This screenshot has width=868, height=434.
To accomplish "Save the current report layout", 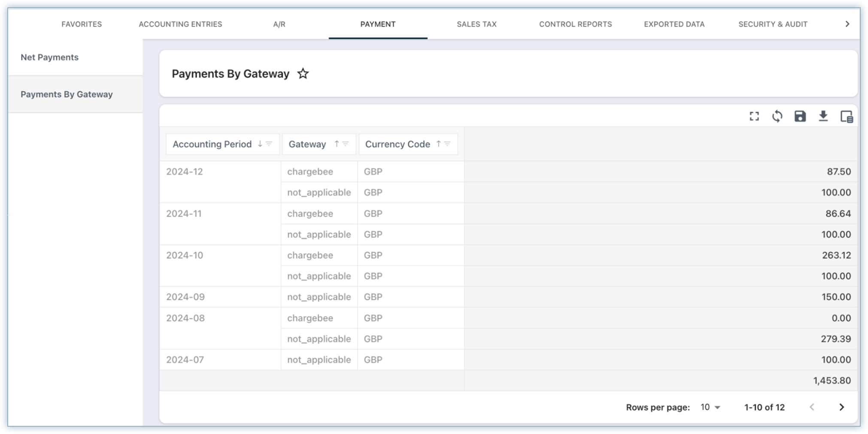I will tap(800, 116).
